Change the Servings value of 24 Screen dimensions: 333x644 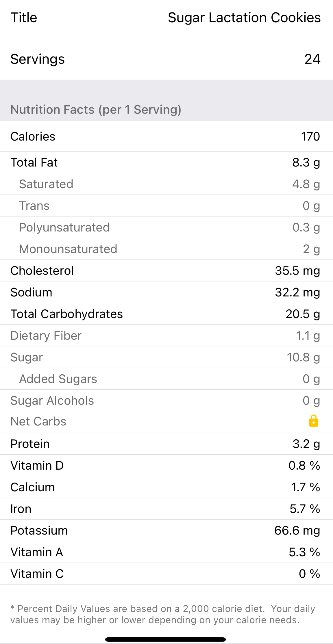click(312, 59)
